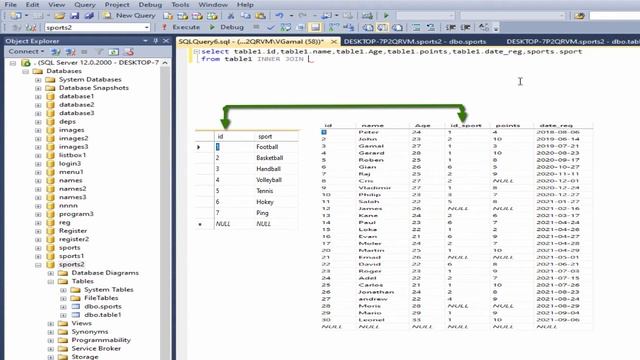Click Comment out selected lines icon
640x360 pixels.
[416, 27]
